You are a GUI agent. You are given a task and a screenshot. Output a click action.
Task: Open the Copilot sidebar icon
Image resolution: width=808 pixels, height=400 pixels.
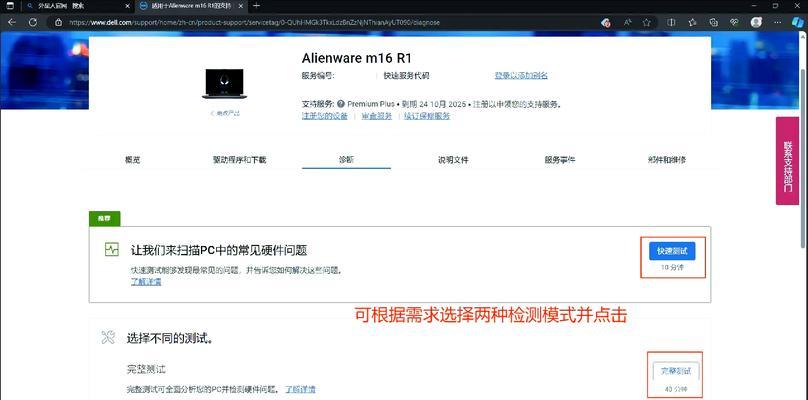797,23
